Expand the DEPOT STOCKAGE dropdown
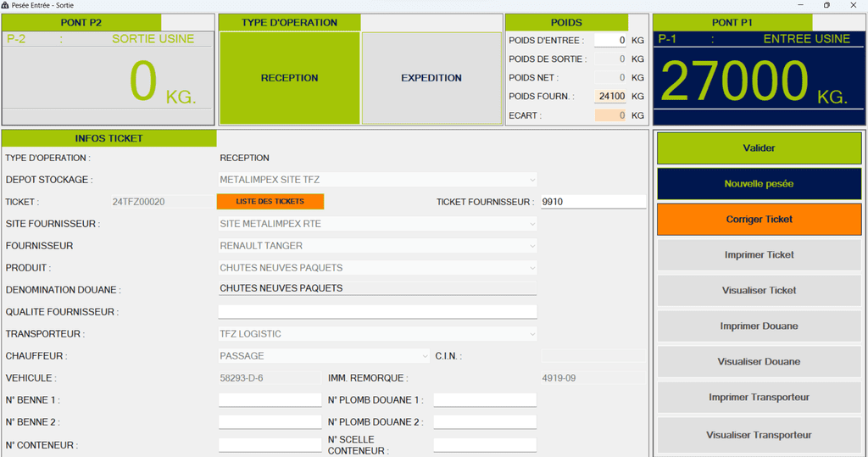This screenshot has width=868, height=457. [377, 180]
